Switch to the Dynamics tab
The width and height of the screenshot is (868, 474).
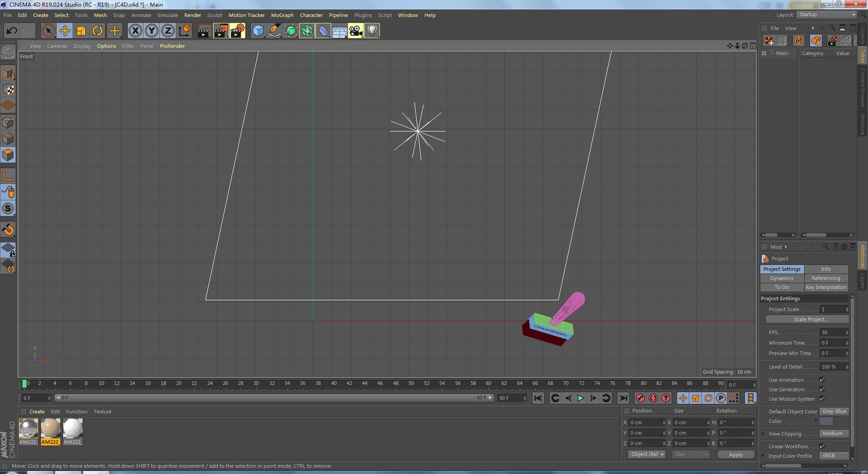(x=782, y=278)
